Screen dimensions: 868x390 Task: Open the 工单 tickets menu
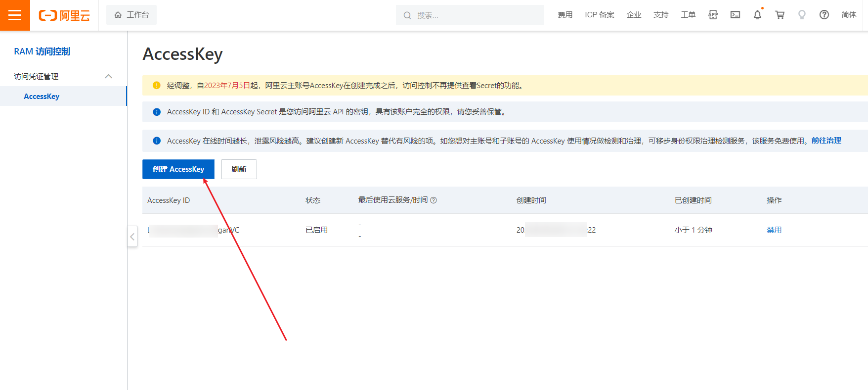688,15
